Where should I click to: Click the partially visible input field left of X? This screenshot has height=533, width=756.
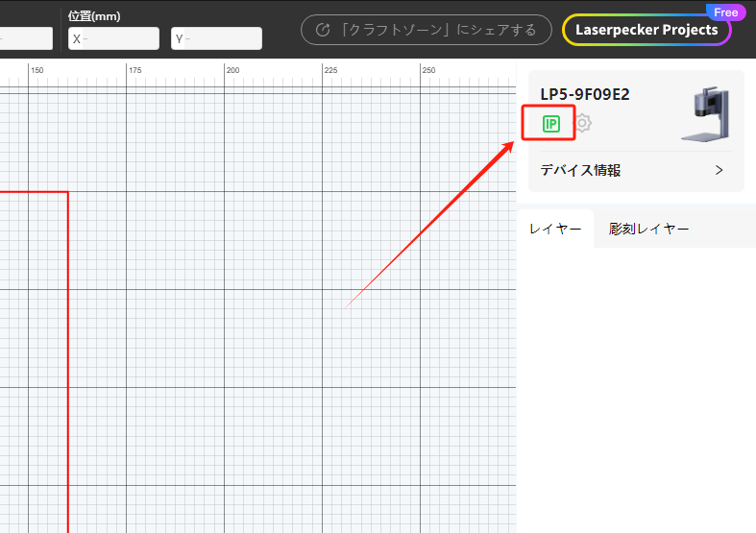click(x=26, y=38)
